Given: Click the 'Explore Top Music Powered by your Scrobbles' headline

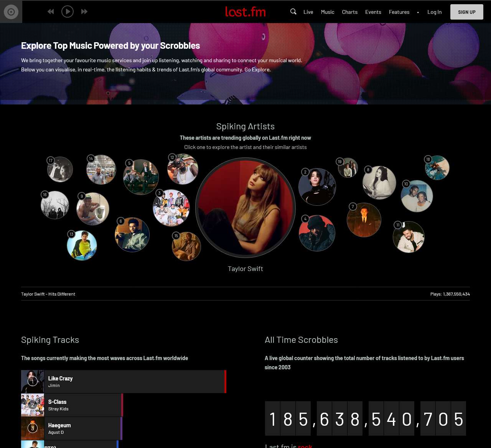Looking at the screenshot, I should (x=110, y=46).
